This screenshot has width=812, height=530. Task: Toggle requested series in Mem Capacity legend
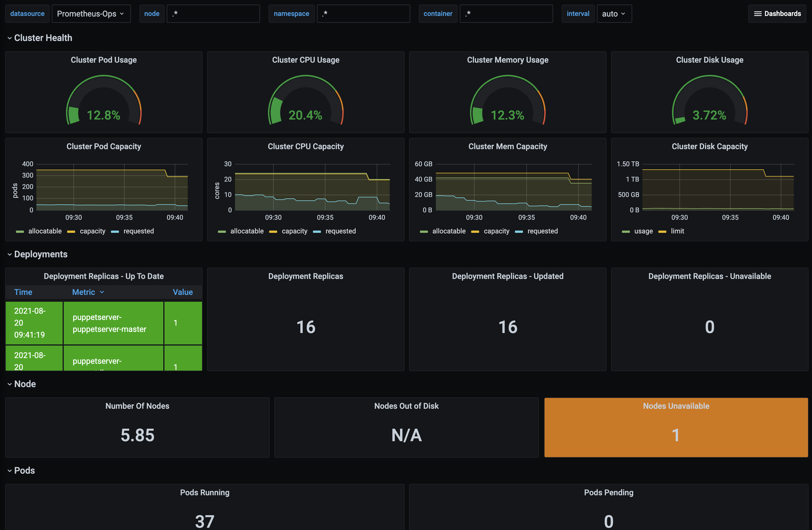pos(543,231)
